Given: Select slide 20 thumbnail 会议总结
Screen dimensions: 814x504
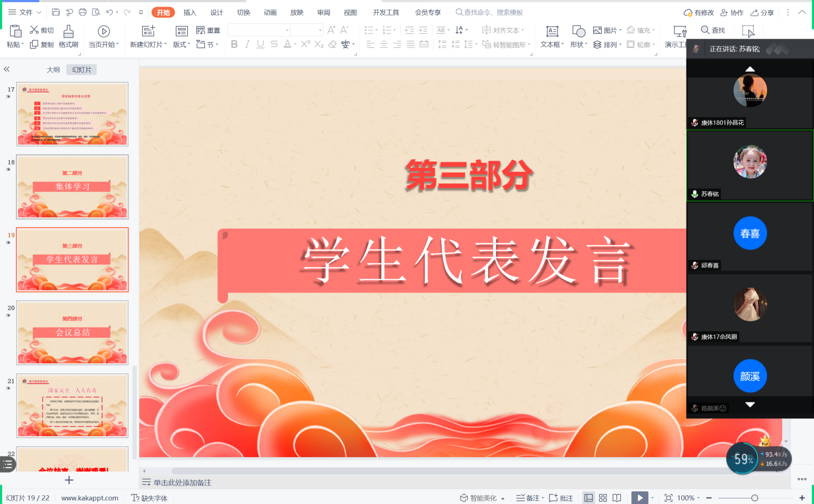Looking at the screenshot, I should [72, 332].
